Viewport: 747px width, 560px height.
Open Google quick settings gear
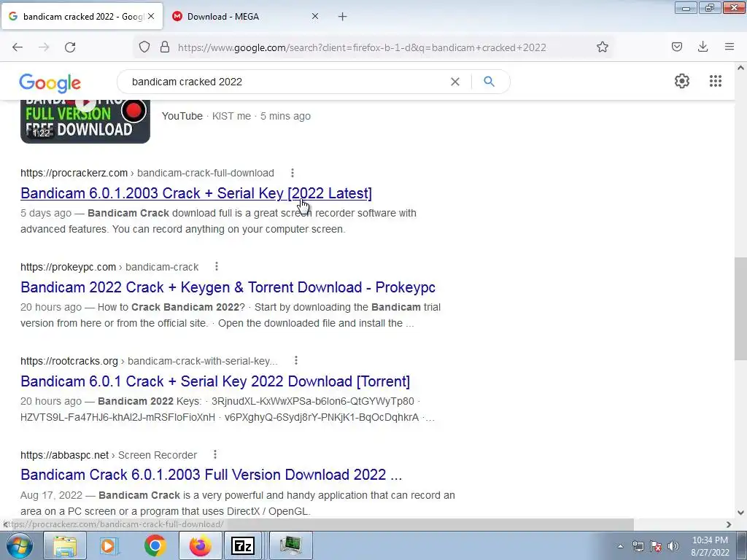pyautogui.click(x=682, y=81)
